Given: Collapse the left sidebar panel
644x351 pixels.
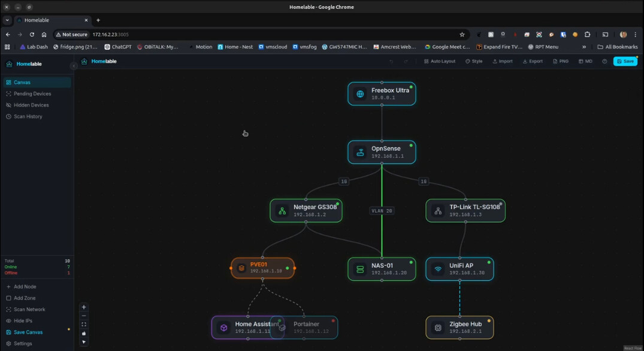Looking at the screenshot, I should click(x=74, y=66).
